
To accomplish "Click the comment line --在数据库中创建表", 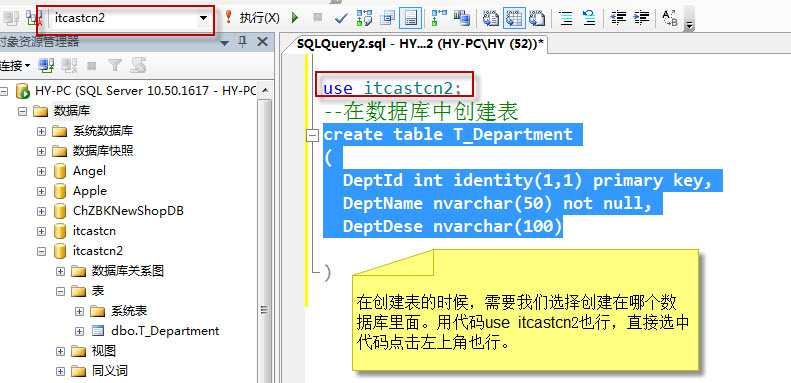I will 421,112.
